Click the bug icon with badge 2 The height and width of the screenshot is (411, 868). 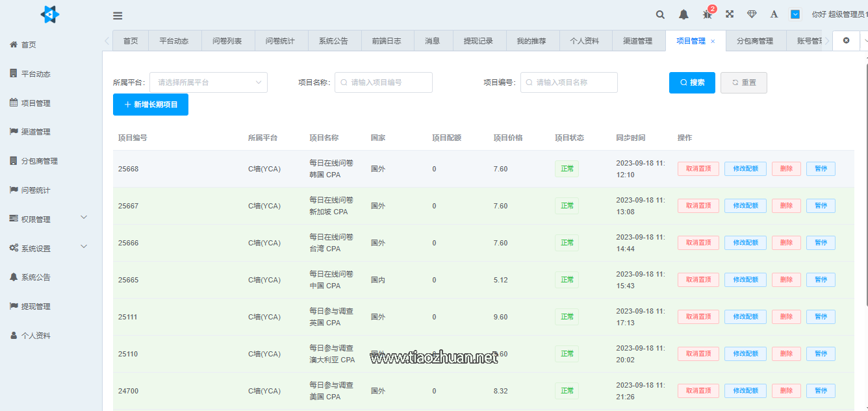coord(707,14)
